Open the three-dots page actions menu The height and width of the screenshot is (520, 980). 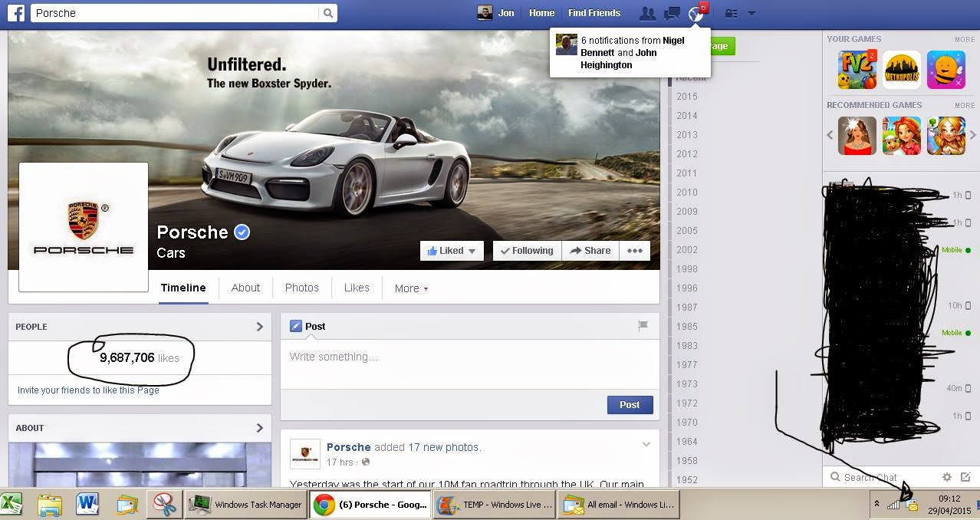[x=635, y=251]
